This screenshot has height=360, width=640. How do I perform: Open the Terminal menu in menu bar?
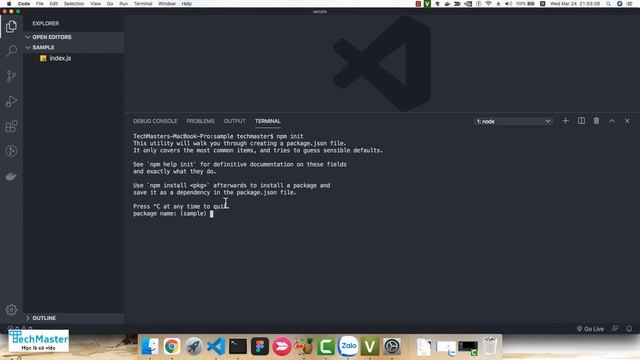[x=143, y=4]
